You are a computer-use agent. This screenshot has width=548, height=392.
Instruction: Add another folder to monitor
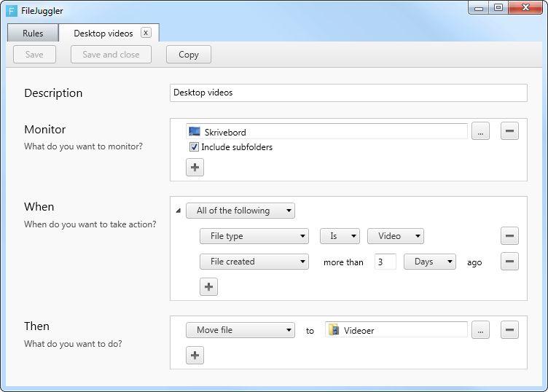tap(195, 168)
